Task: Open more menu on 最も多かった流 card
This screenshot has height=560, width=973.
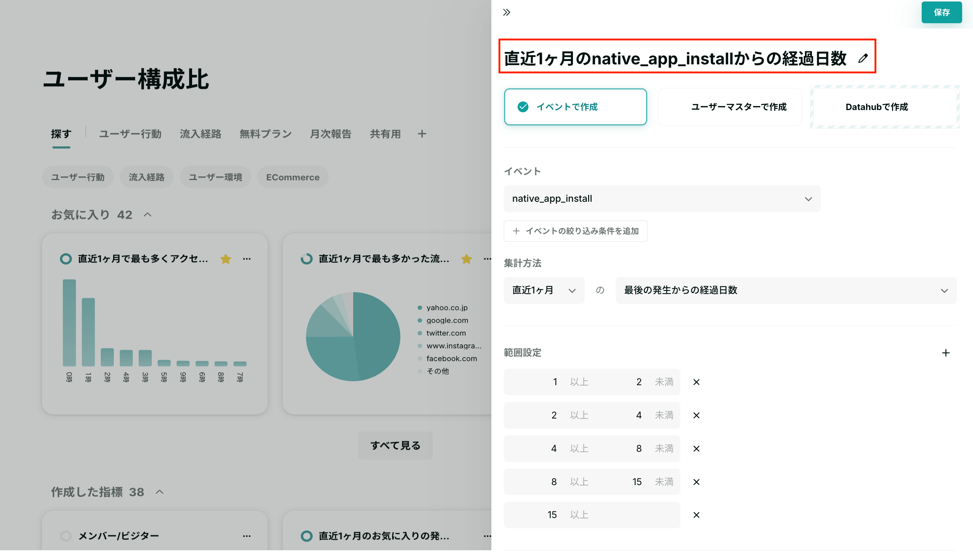Action: point(487,259)
